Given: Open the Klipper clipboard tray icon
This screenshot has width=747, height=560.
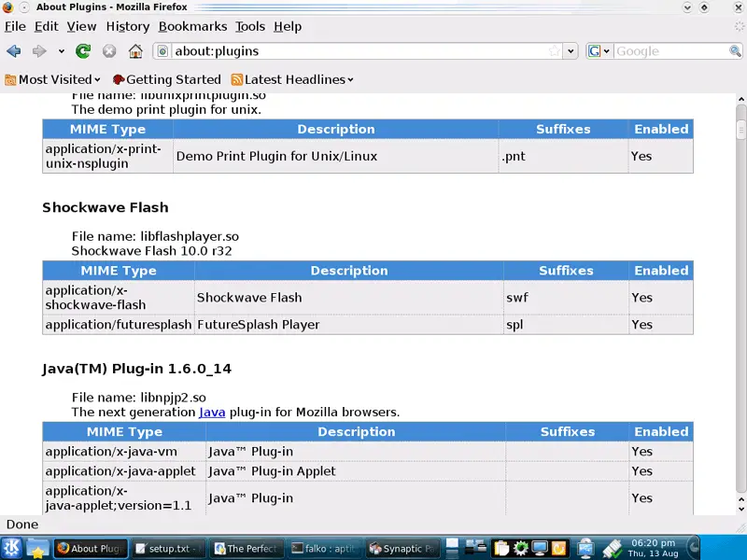Looking at the screenshot, I should [x=501, y=549].
